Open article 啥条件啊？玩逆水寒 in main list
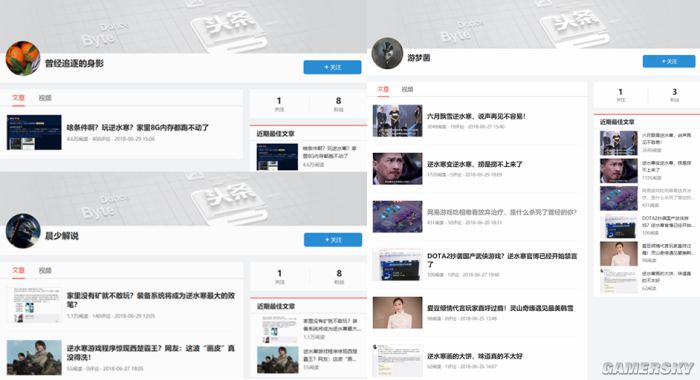 [x=138, y=127]
